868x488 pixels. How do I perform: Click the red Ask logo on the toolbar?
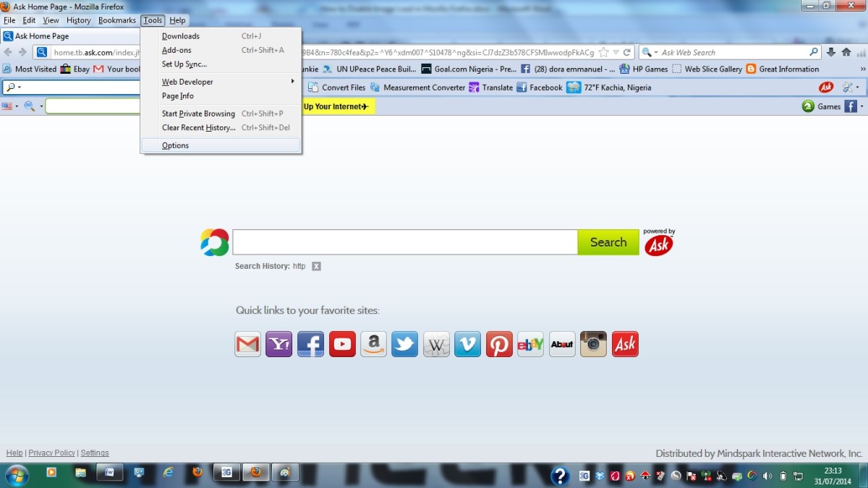(826, 87)
